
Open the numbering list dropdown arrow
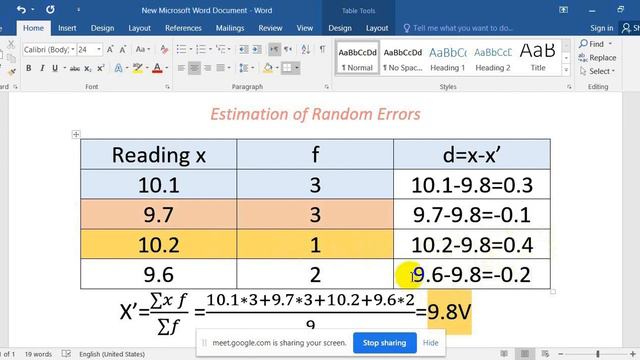(x=210, y=49)
